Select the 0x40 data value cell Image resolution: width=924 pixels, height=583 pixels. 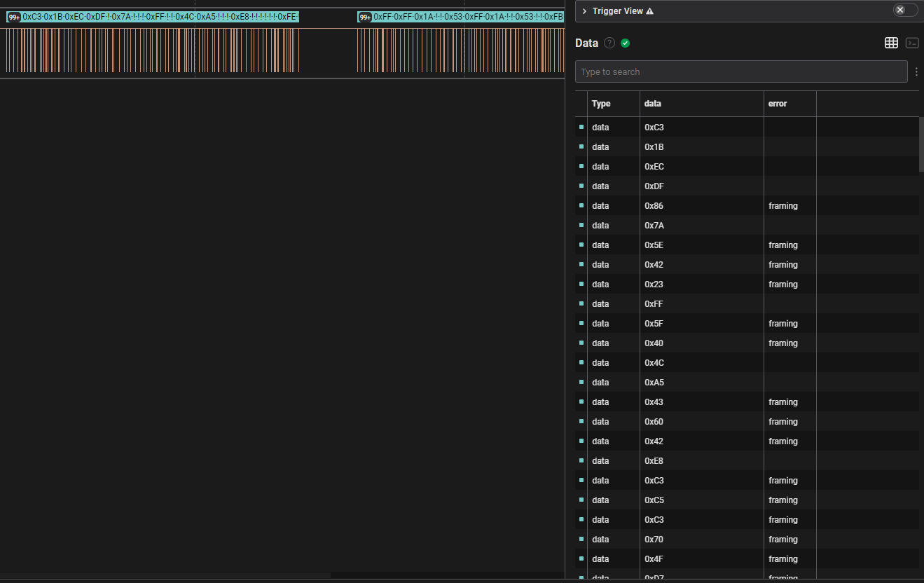click(702, 343)
